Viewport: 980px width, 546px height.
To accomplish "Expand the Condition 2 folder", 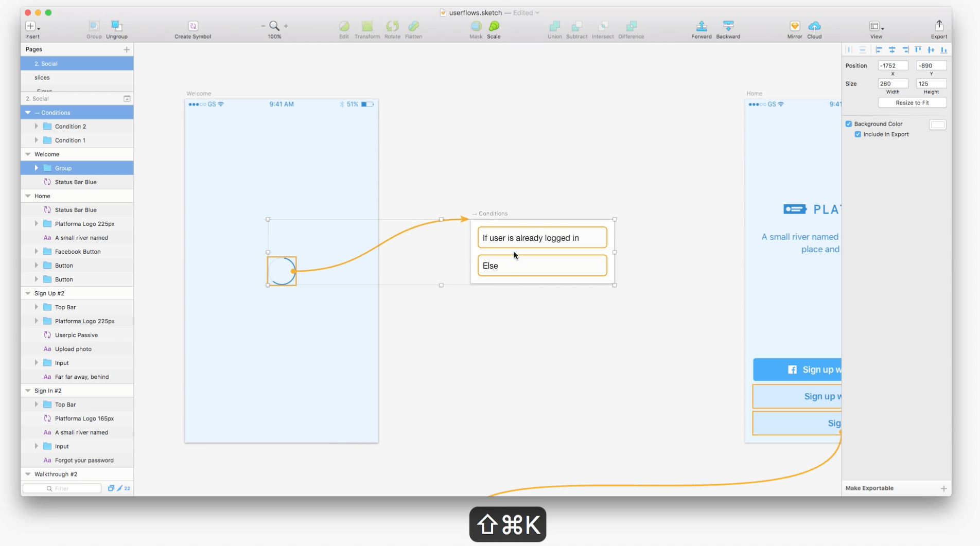I will pyautogui.click(x=36, y=126).
